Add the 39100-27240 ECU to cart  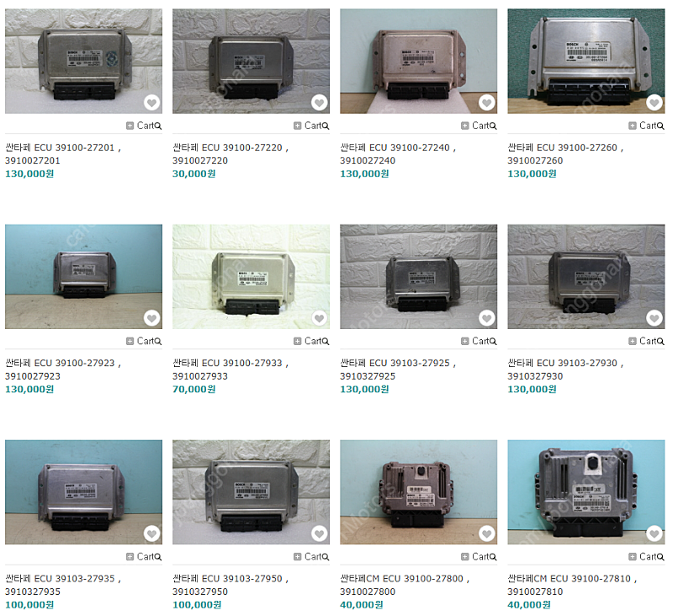click(x=475, y=125)
